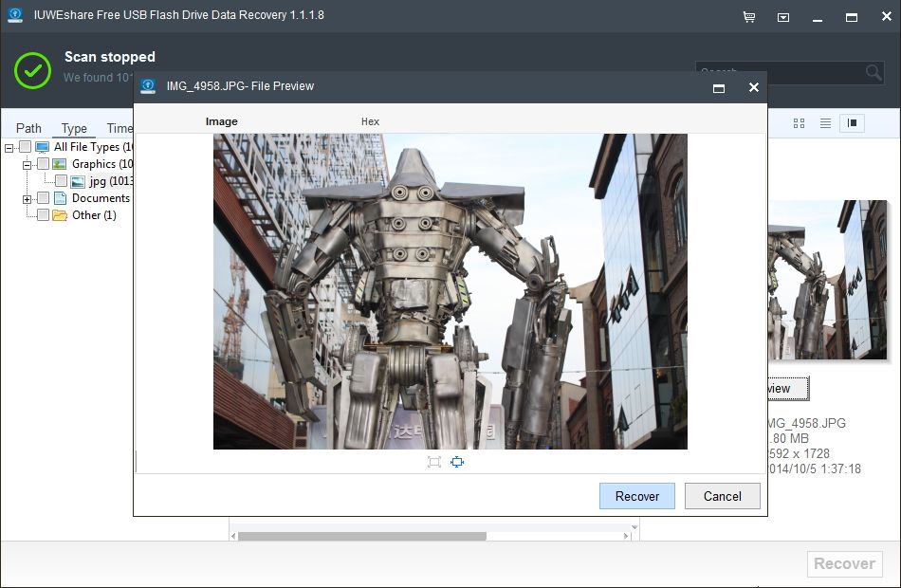Select the actual-size zoom icon in preview
This screenshot has width=901, height=588.
(457, 462)
